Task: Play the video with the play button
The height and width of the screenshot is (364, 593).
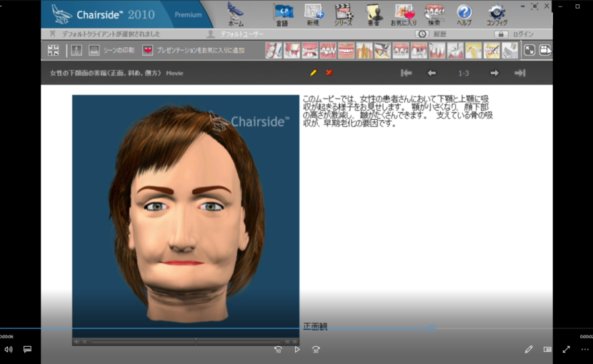Action: click(x=297, y=349)
